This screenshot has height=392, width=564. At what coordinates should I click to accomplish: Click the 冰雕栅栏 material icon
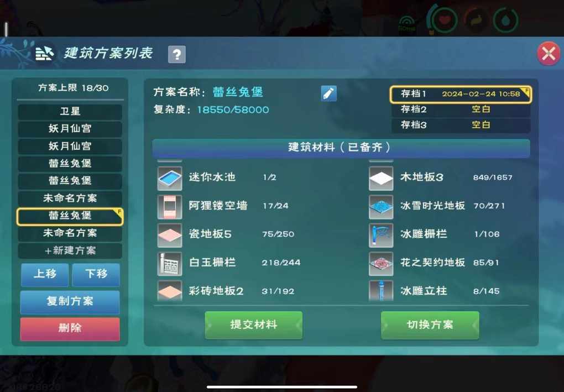[381, 235]
